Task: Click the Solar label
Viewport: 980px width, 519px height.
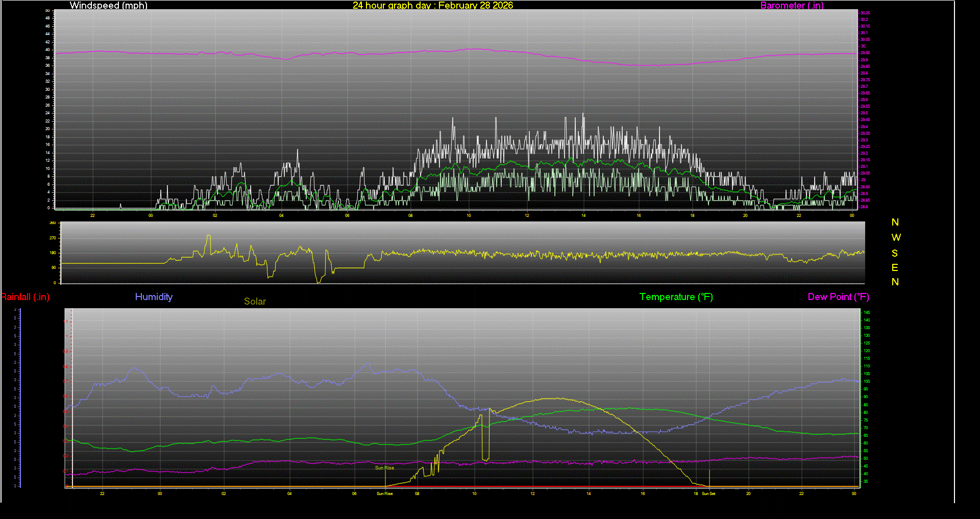Action: coord(255,302)
